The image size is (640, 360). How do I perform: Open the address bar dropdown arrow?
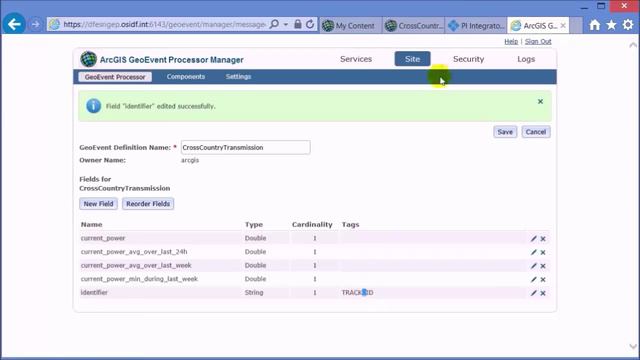point(286,24)
